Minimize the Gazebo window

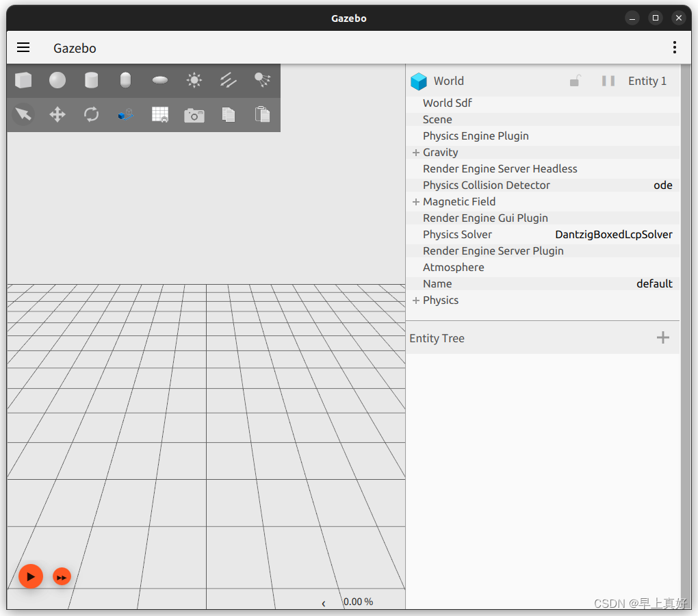click(x=632, y=18)
